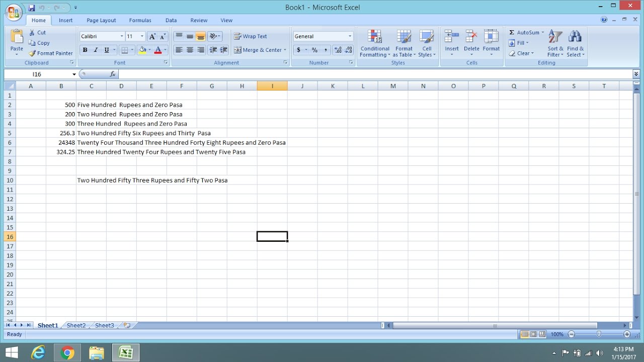Click Increase Decimal icon

[x=338, y=50]
